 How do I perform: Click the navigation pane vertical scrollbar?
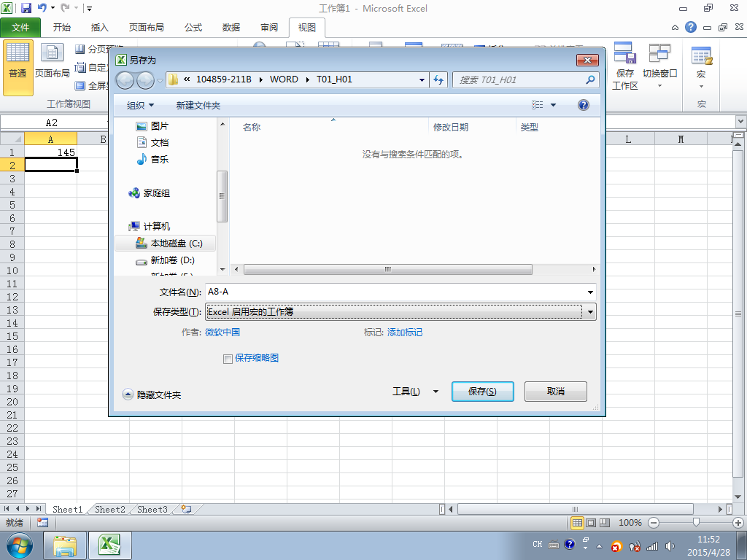[x=222, y=196]
